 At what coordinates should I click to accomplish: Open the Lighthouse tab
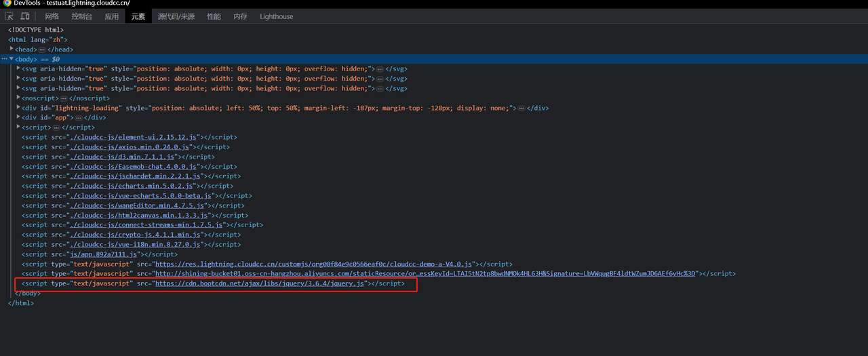click(x=277, y=16)
